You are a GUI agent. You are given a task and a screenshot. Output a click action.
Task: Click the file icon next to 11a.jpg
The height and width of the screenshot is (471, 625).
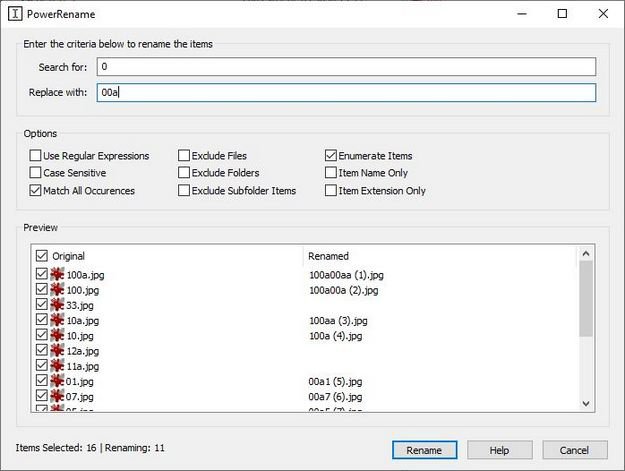point(57,366)
